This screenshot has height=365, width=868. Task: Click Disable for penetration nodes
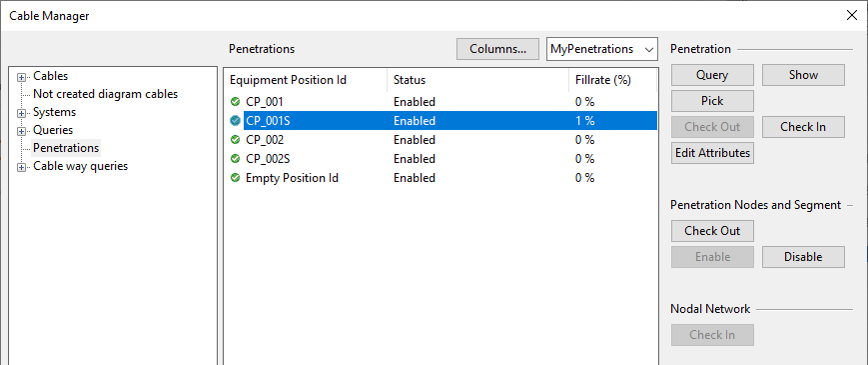click(803, 257)
